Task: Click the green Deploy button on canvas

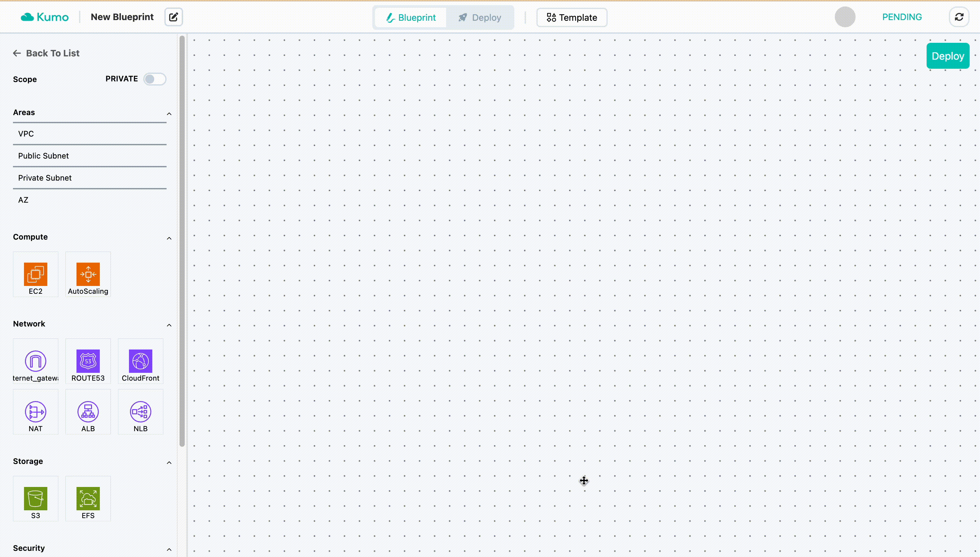Action: coord(948,56)
